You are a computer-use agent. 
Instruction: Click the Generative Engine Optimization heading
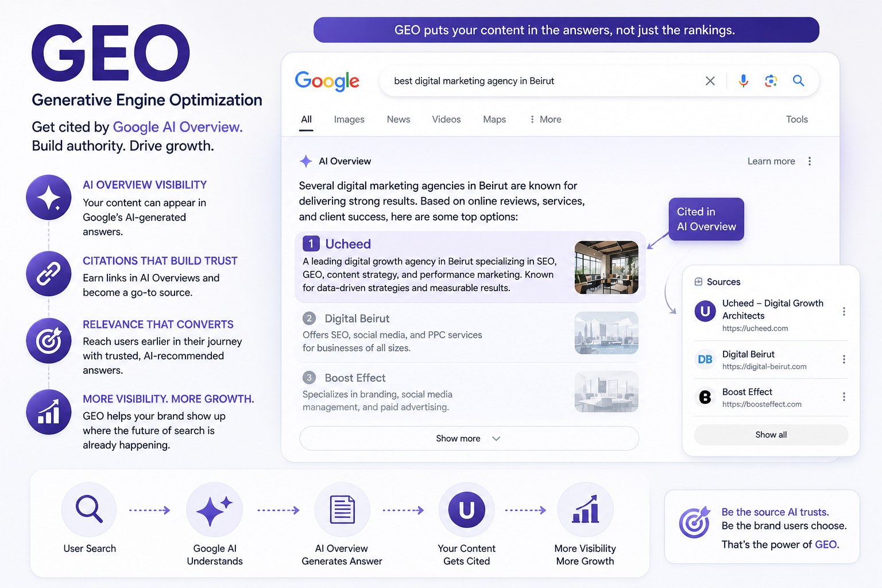(x=147, y=100)
